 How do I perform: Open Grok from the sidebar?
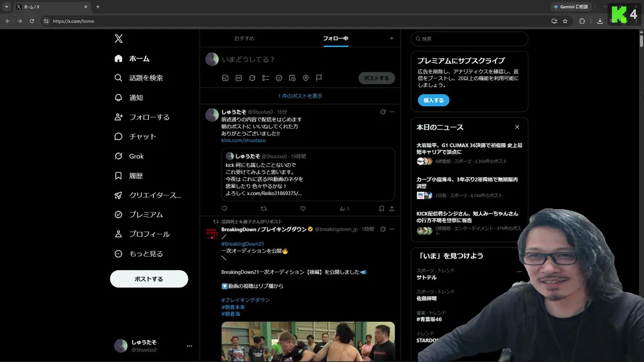click(x=129, y=156)
